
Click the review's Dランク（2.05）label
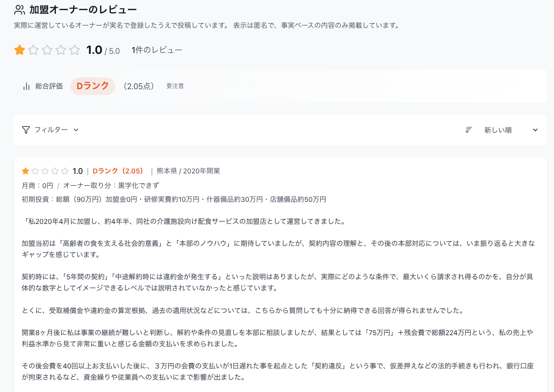[118, 171]
